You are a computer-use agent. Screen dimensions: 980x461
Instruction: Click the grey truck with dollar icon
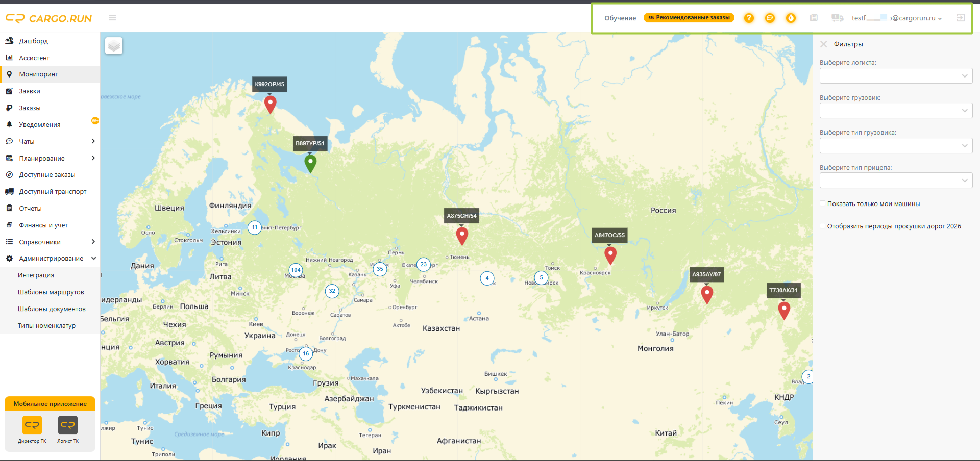pos(837,18)
